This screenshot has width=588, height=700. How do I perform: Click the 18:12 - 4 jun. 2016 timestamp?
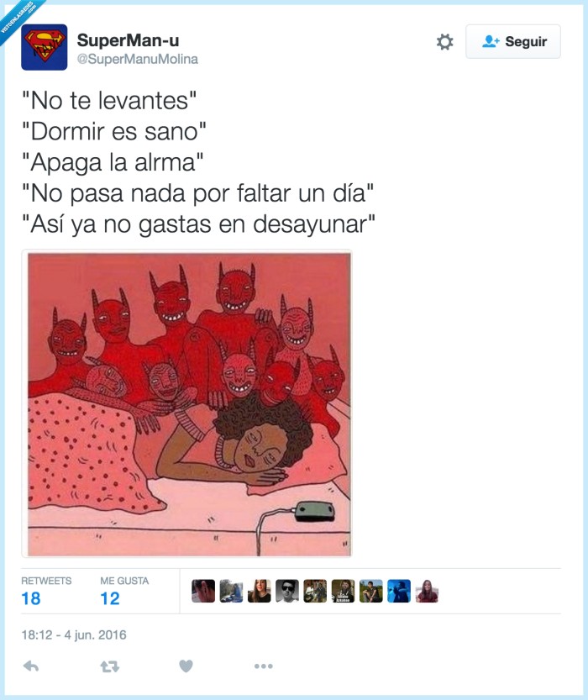74,634
